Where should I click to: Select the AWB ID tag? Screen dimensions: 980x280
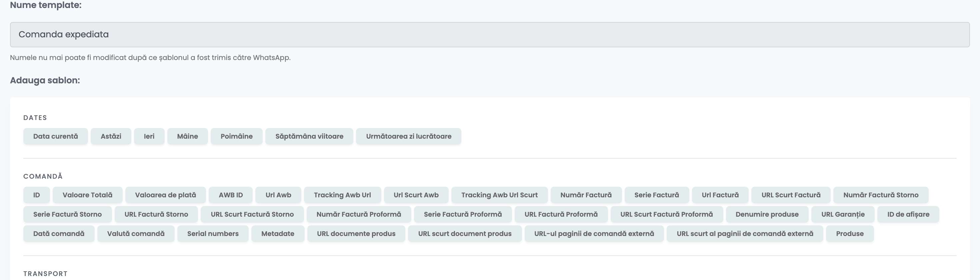(x=231, y=195)
